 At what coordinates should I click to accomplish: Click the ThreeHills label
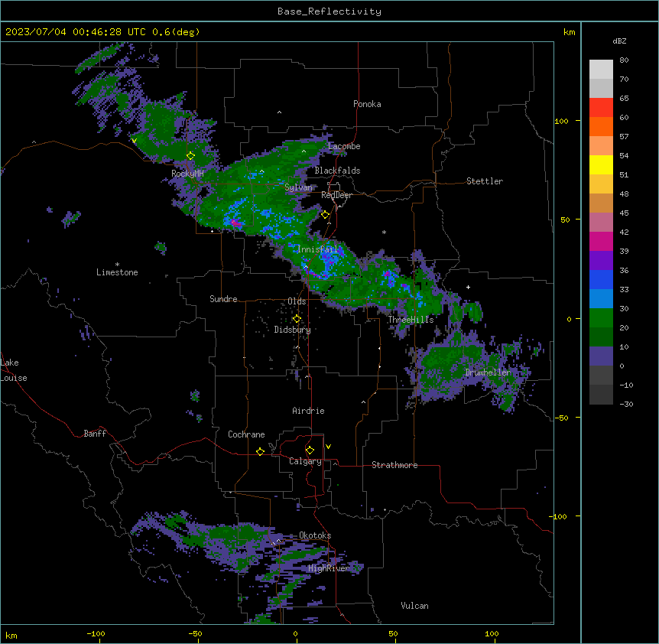click(x=411, y=320)
